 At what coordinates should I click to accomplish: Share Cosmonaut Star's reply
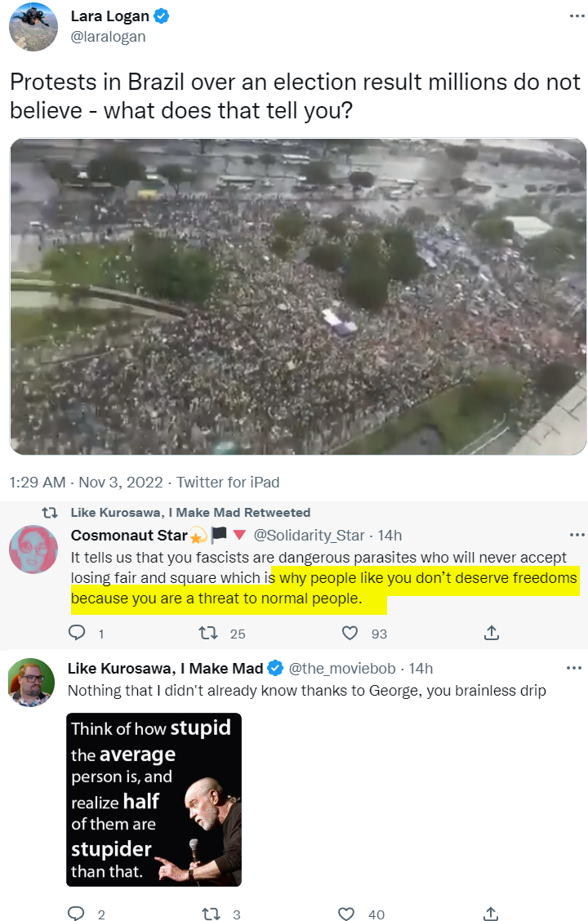492,633
